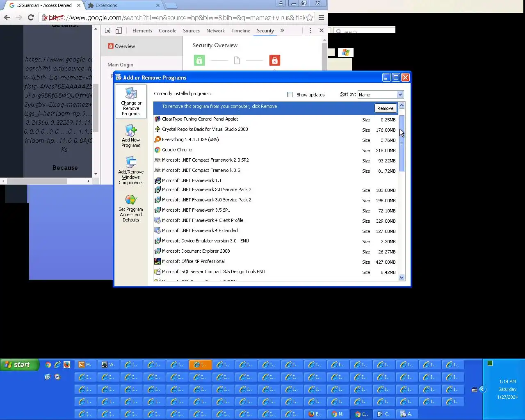Select Microsoft .NET Framework 3.5 SP1 row
The width and height of the screenshot is (525, 420).
275,210
